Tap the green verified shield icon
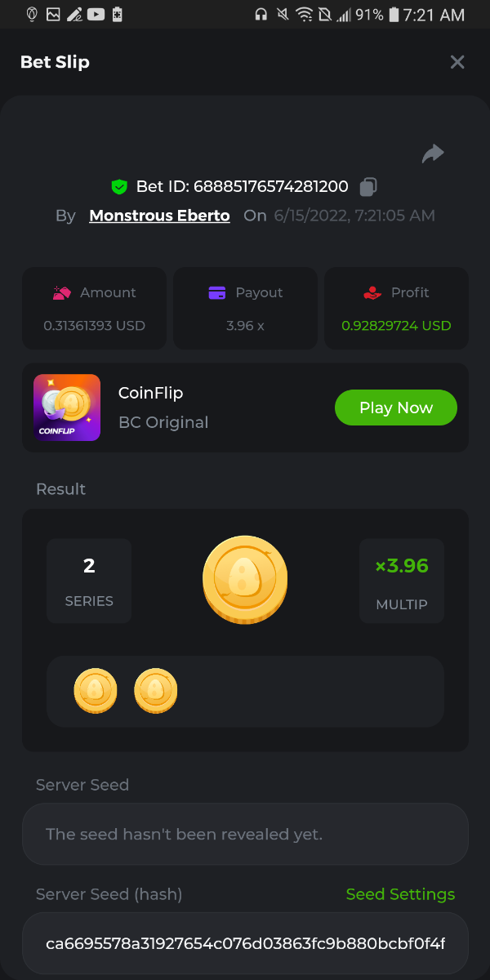Image resolution: width=490 pixels, height=980 pixels. point(119,187)
